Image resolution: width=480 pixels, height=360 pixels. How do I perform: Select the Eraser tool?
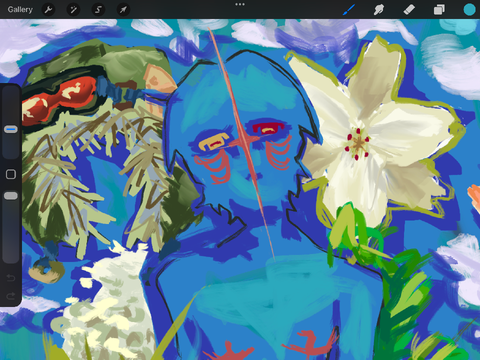pyautogui.click(x=409, y=10)
